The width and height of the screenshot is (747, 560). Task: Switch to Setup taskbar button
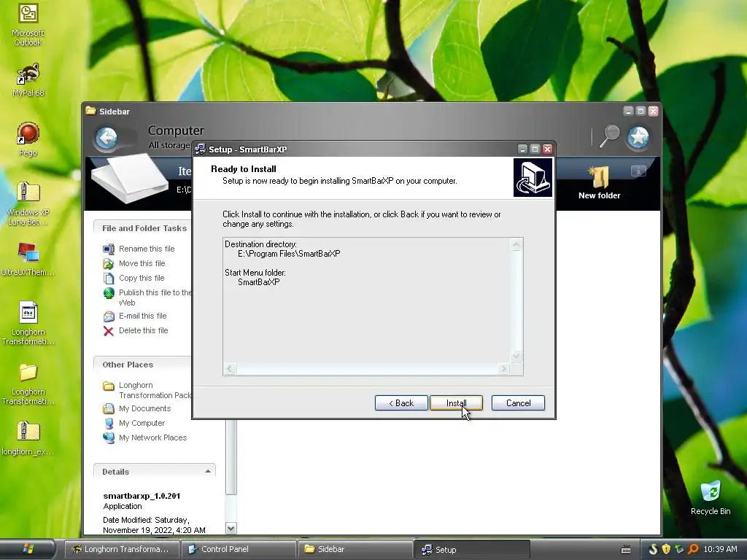[472, 549]
